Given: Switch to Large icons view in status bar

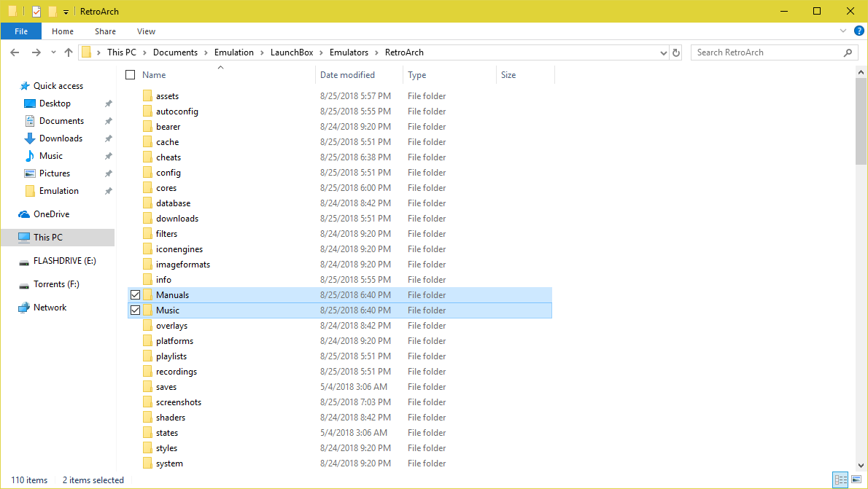Looking at the screenshot, I should [x=856, y=480].
